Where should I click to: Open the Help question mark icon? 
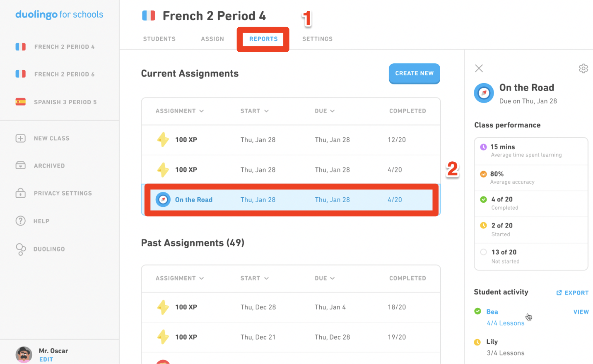(x=20, y=221)
